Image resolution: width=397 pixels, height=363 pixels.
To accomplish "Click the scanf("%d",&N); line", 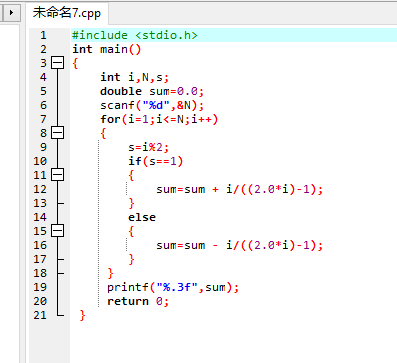I will 152,105.
